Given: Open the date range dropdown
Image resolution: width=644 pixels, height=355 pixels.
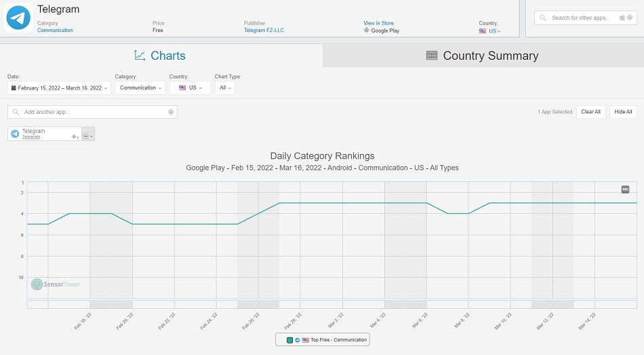Looking at the screenshot, I should click(59, 88).
